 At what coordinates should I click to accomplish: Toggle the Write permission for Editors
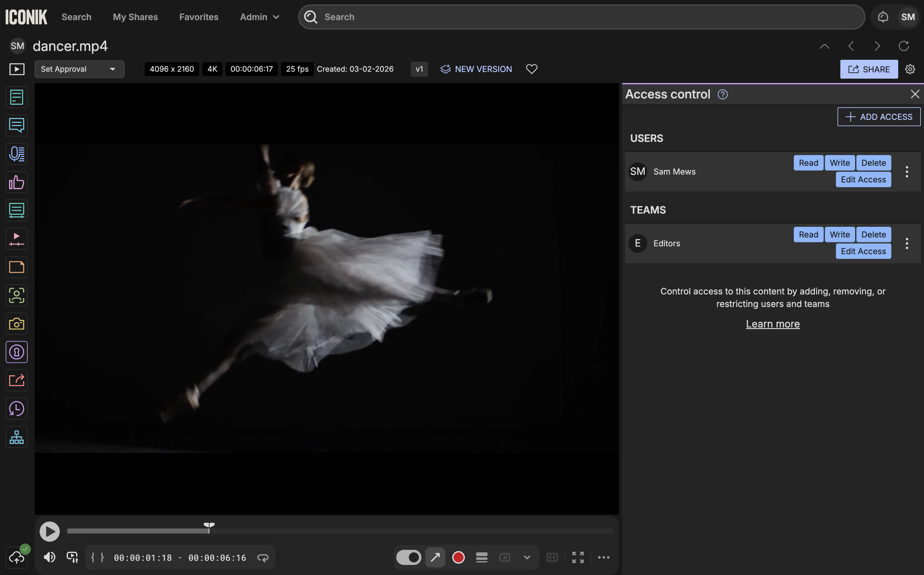[839, 235]
